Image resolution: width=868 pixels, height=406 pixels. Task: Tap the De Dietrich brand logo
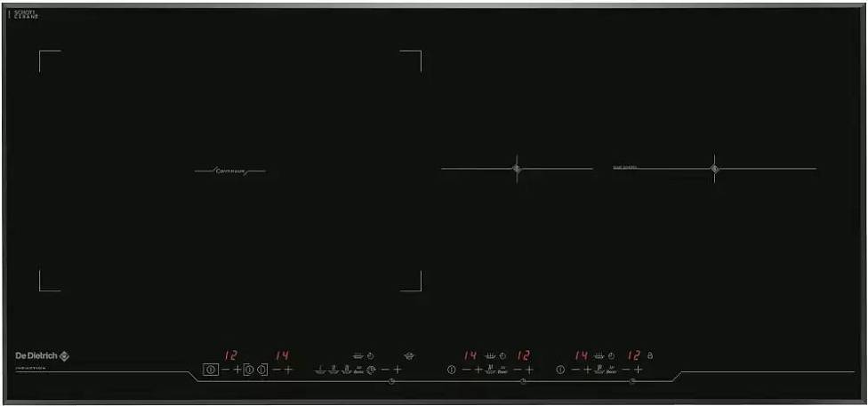tap(42, 356)
